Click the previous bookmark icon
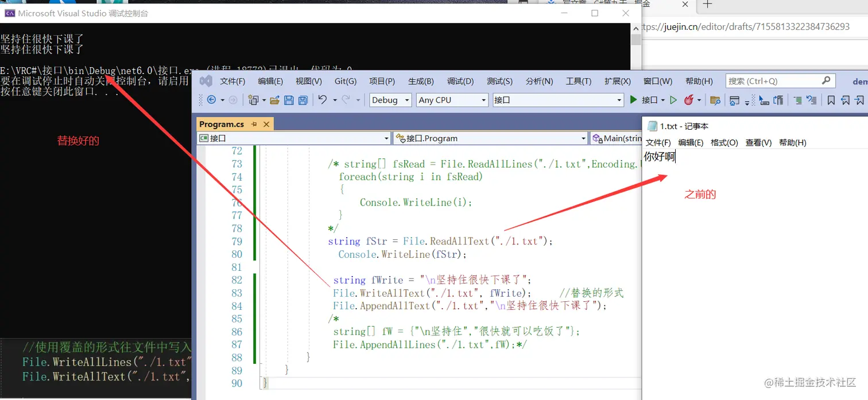The image size is (868, 400). point(846,100)
